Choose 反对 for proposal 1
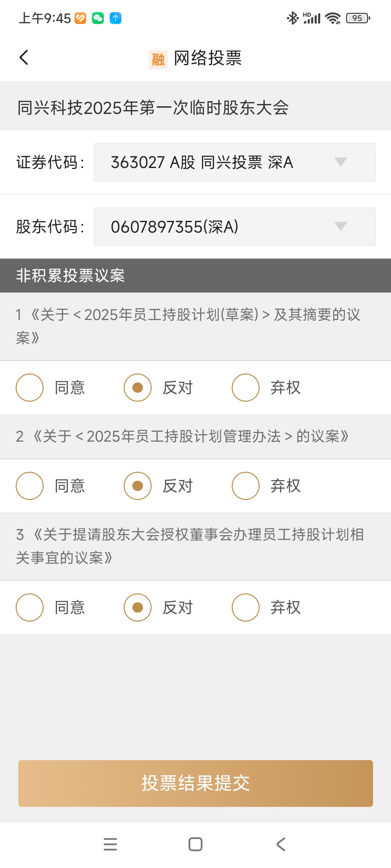Screen dimensions: 391x868 tap(137, 388)
